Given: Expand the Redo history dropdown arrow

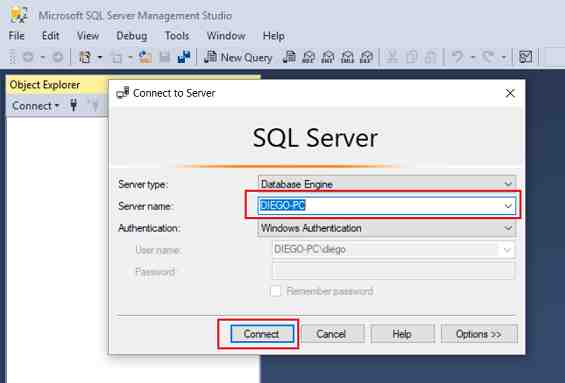Looking at the screenshot, I should (503, 57).
